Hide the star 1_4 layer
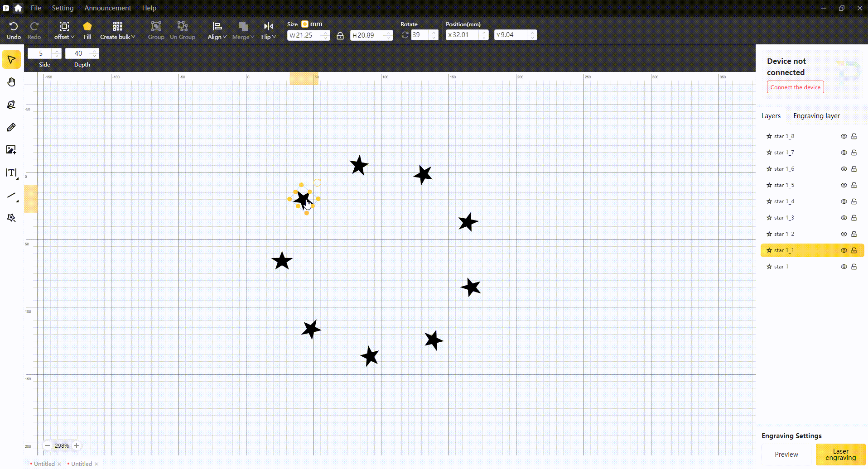Viewport: 868px width, 469px height. pyautogui.click(x=844, y=201)
